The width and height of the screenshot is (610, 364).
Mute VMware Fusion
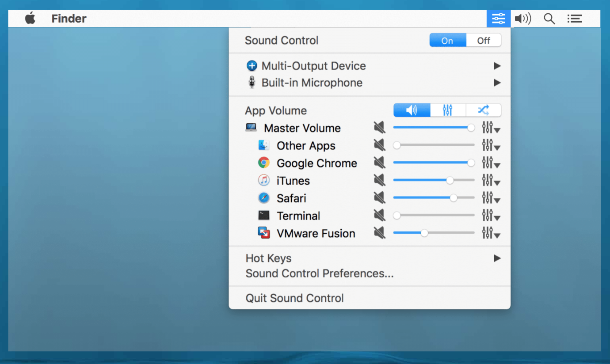(379, 233)
